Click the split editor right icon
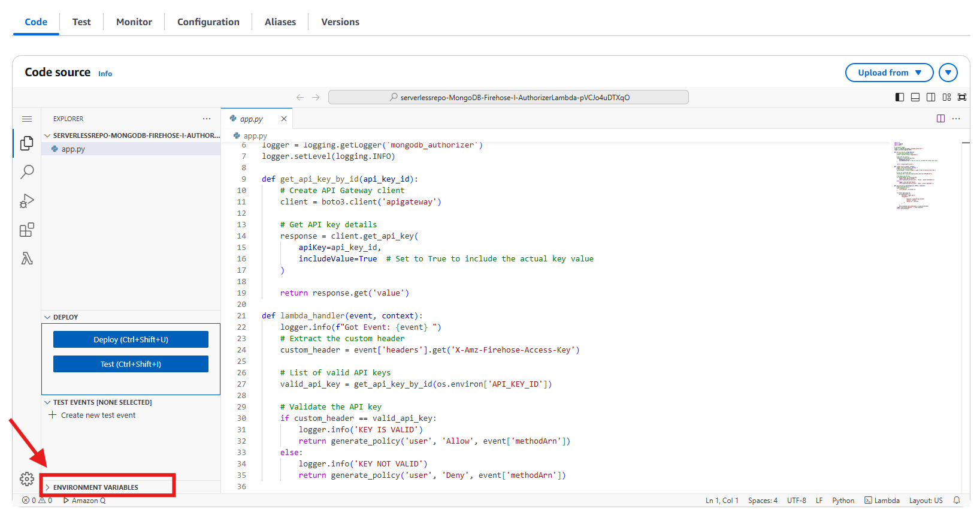Screen dimensions: 980x515 click(x=940, y=119)
